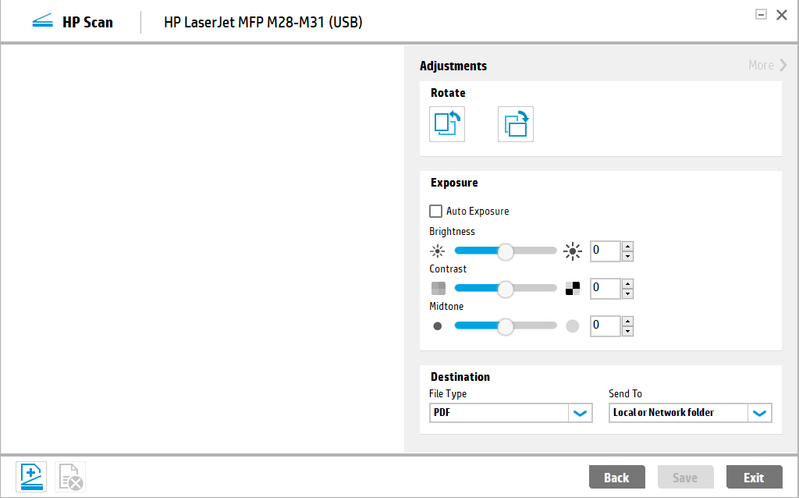This screenshot has height=498, width=799.
Task: Increase Midtone with the up arrow
Action: click(628, 321)
